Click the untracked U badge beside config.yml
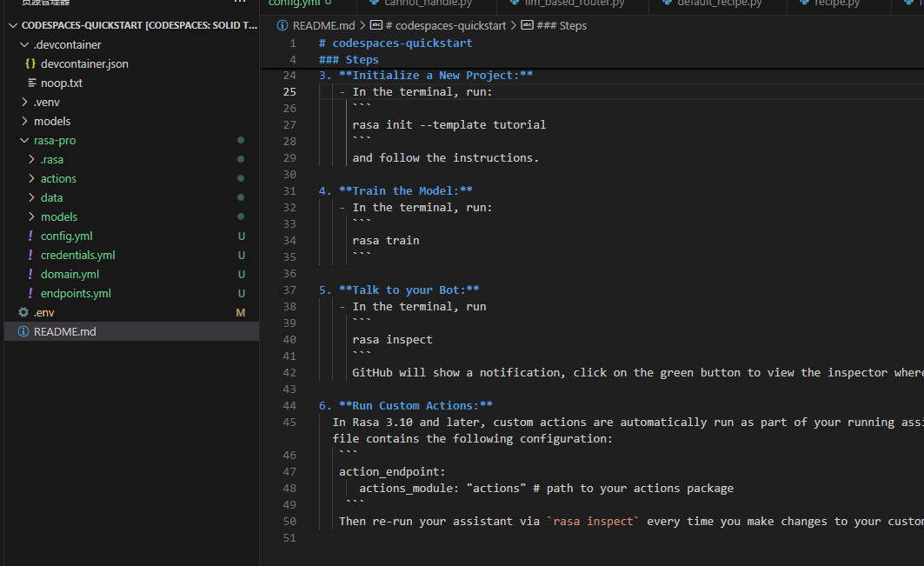 (241, 236)
